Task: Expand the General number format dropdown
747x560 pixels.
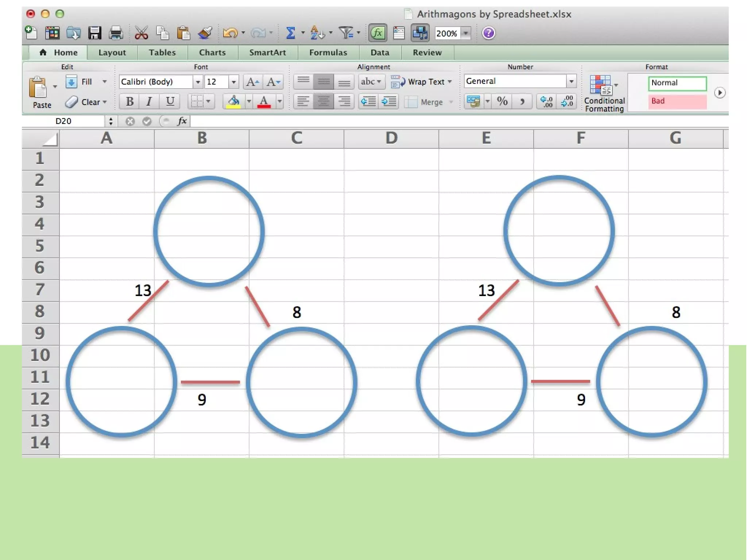Action: (571, 81)
